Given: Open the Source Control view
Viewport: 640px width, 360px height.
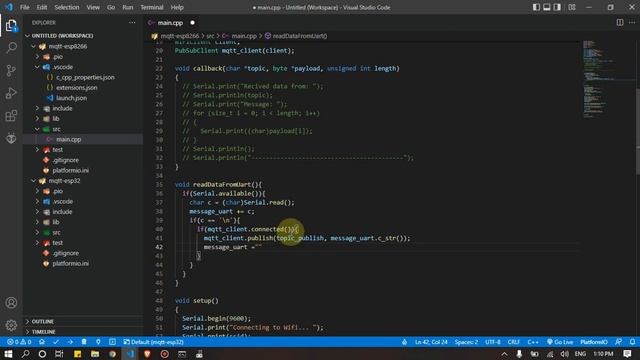Looking at the screenshot, I should coord(11,71).
